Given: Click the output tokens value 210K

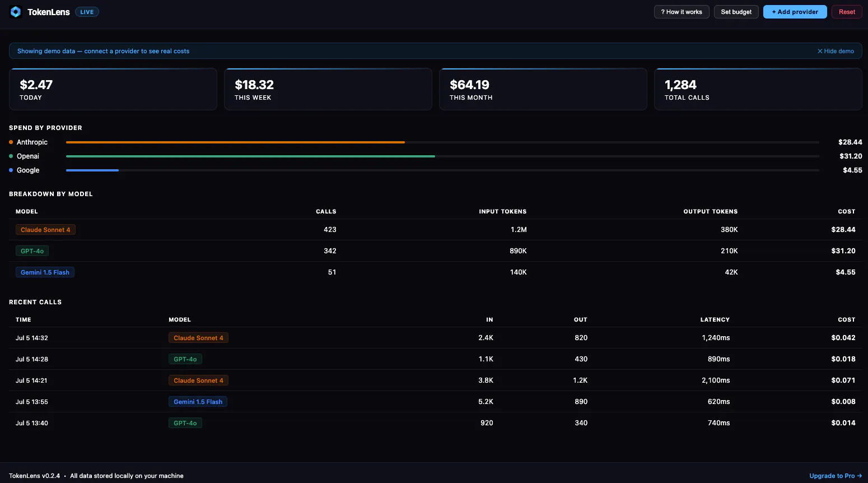Looking at the screenshot, I should point(729,251).
